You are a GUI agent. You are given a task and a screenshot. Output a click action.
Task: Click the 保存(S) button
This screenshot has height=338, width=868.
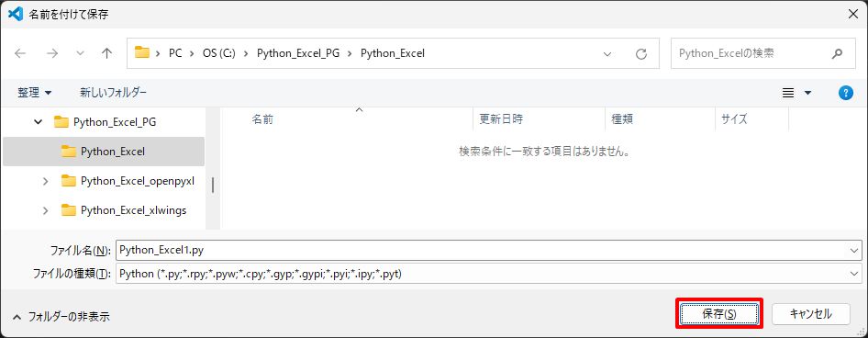(719, 313)
